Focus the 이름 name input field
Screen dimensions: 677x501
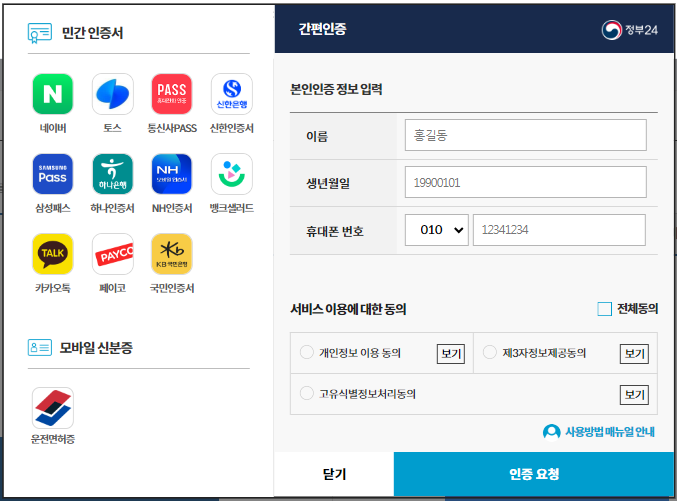(525, 135)
